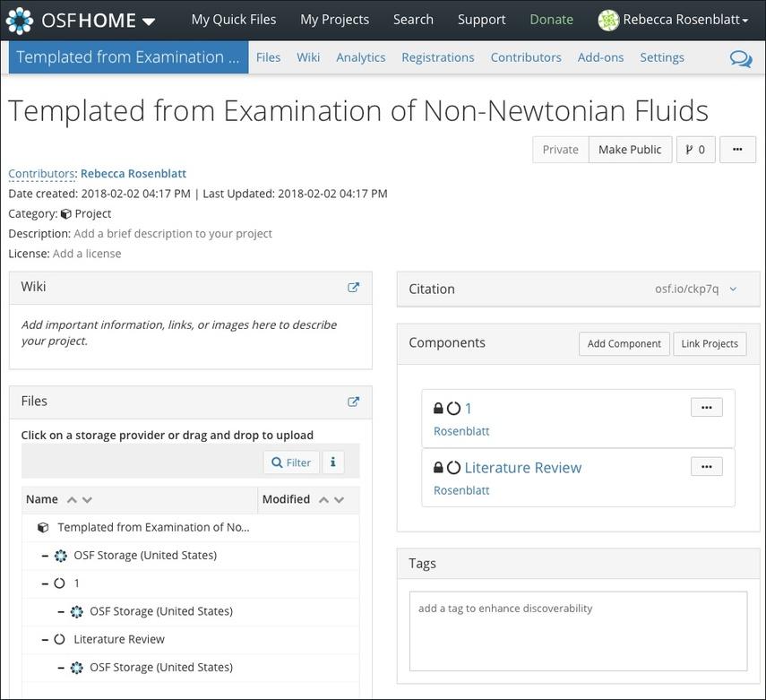Click the osf.io/ckp7q citation URL
The image size is (766, 700).
click(x=687, y=289)
